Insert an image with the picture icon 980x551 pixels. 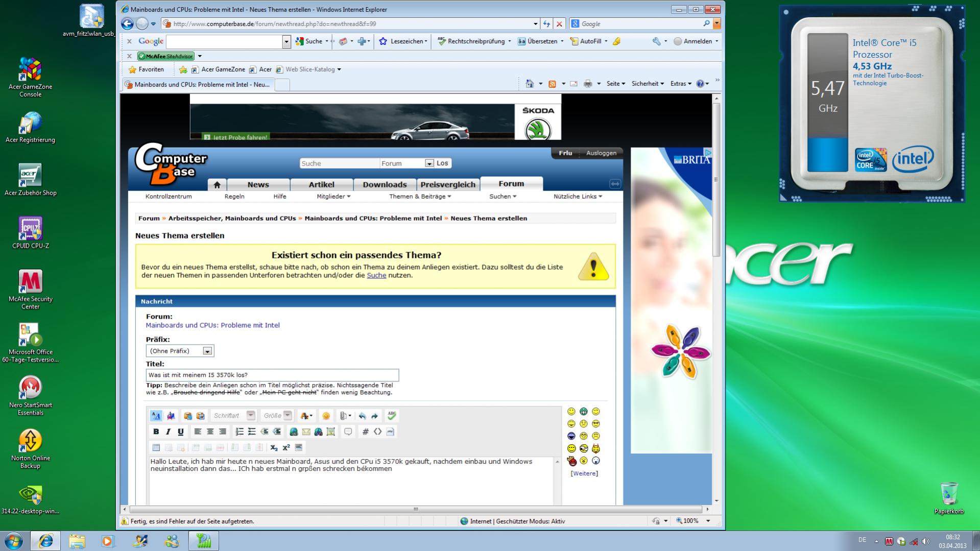(x=331, y=432)
